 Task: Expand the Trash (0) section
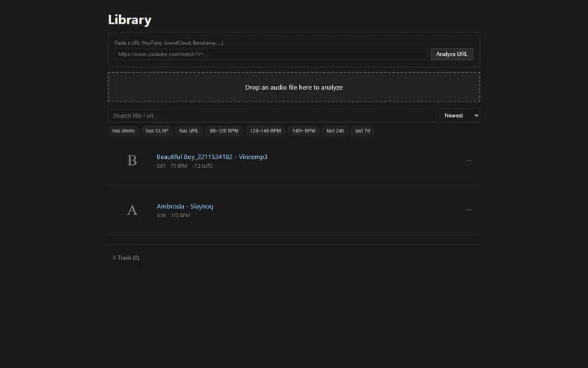click(x=126, y=258)
